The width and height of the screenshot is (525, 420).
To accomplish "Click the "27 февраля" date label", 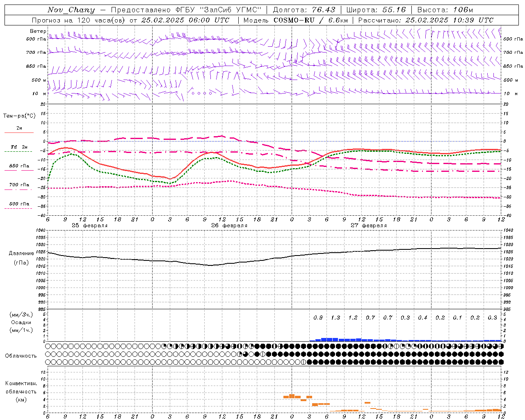I will click(369, 226).
